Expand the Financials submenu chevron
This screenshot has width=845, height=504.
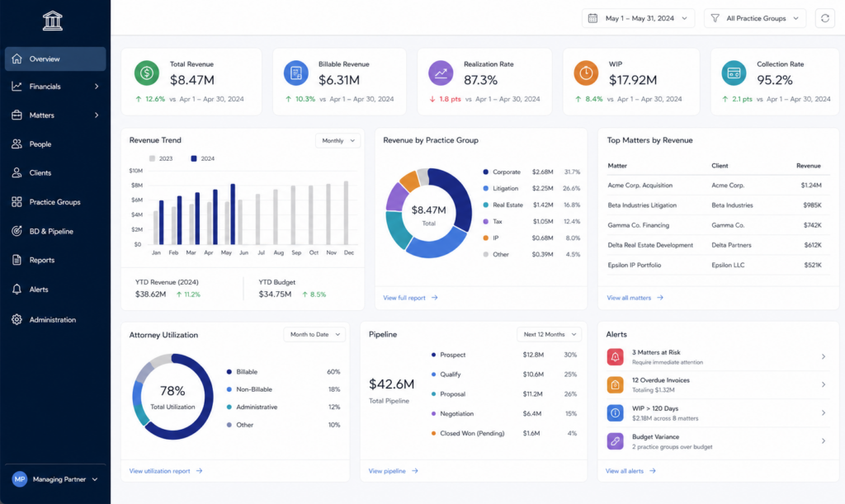coord(97,86)
